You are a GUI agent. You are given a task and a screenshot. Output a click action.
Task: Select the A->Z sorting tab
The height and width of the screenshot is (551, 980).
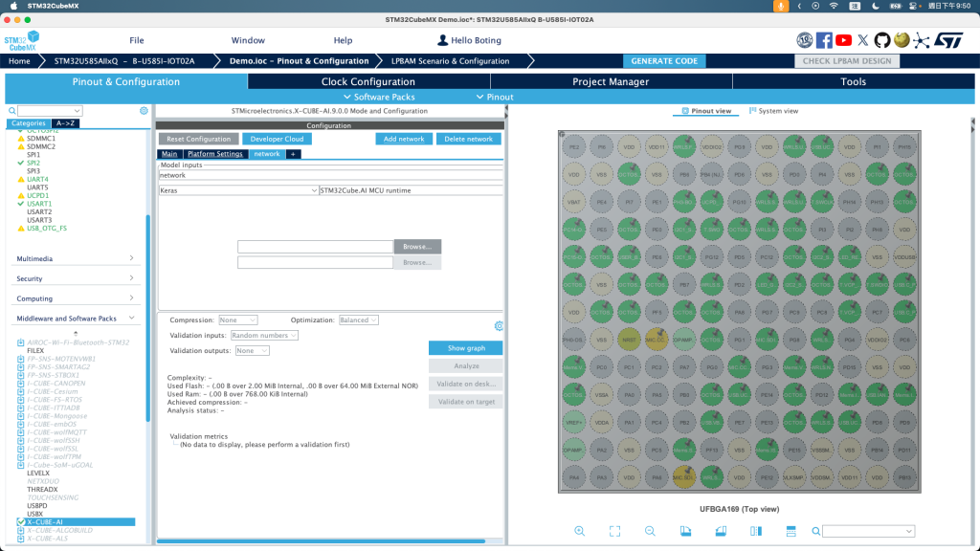[x=65, y=123]
